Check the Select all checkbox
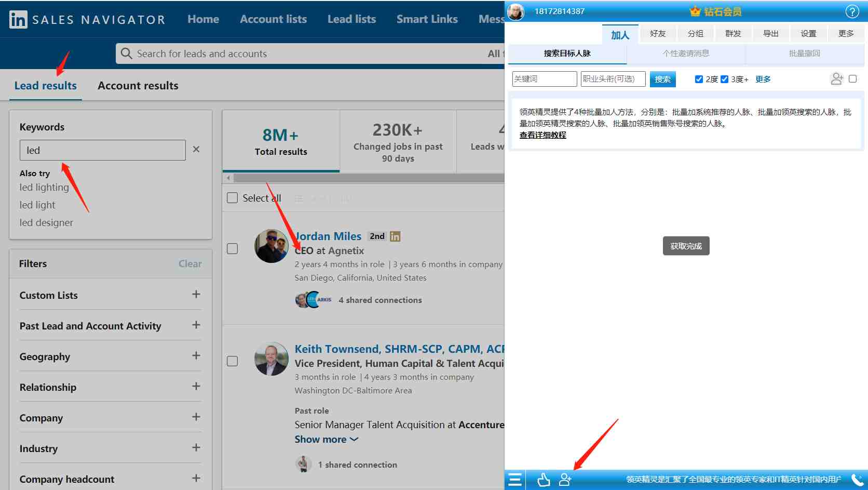868x490 pixels. 233,198
